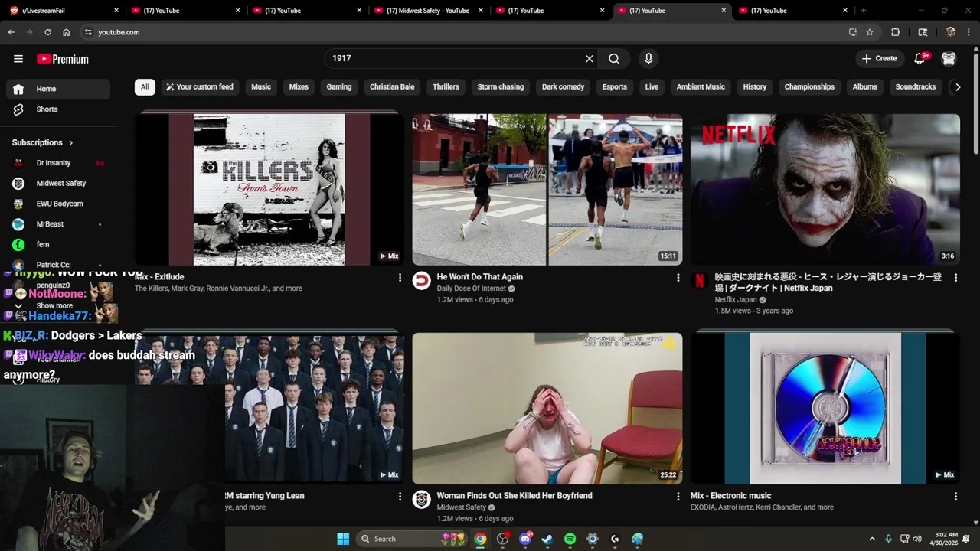Viewport: 980px width, 551px height.
Task: Open the account avatar menu
Action: (949, 58)
